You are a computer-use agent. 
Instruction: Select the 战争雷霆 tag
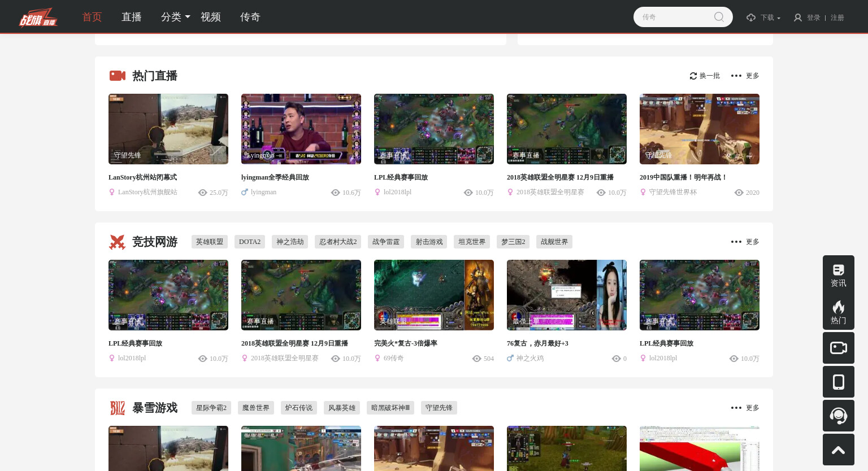click(x=386, y=242)
